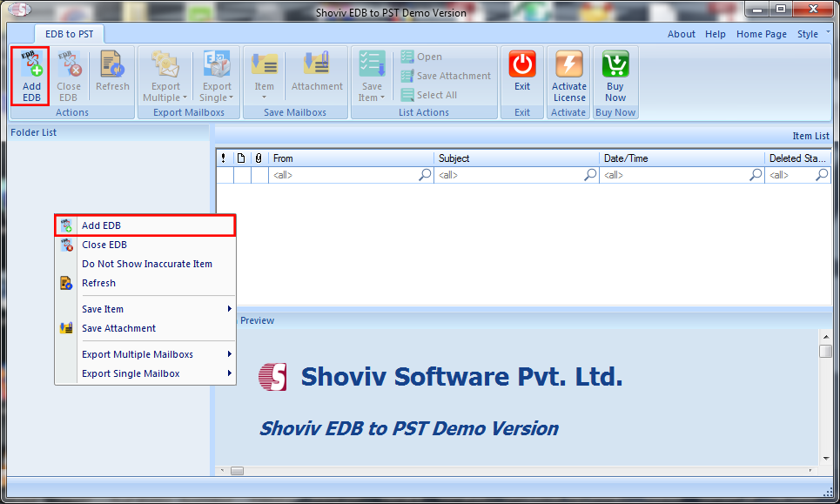The height and width of the screenshot is (504, 840).
Task: Select the EDB to PST tab
Action: 69,34
